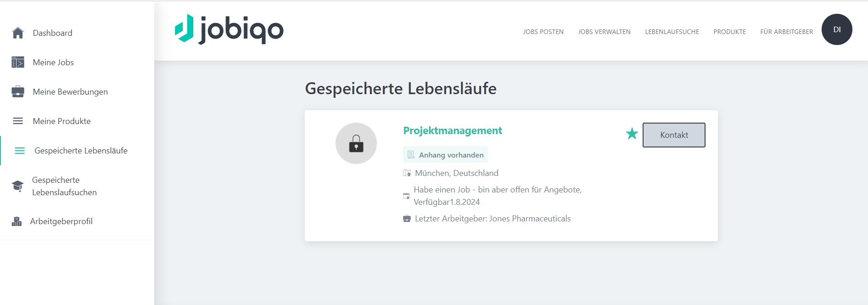Click the Meine Jobs list icon
Viewport: 868px width, 305px height.
(x=18, y=62)
